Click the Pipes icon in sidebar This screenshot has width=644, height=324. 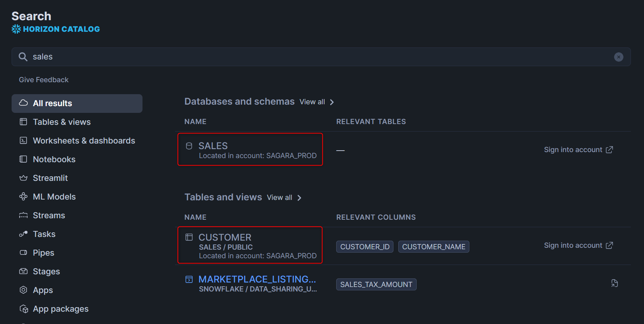24,253
